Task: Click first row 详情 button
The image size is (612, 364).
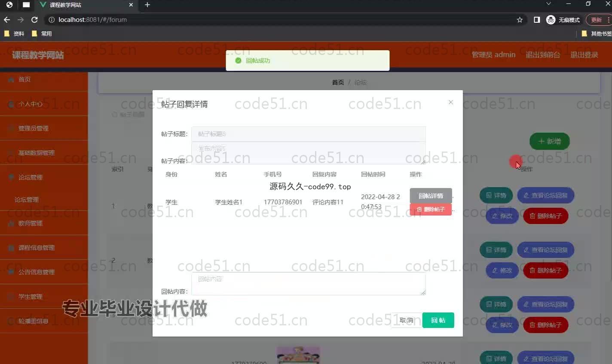Action: tap(496, 195)
